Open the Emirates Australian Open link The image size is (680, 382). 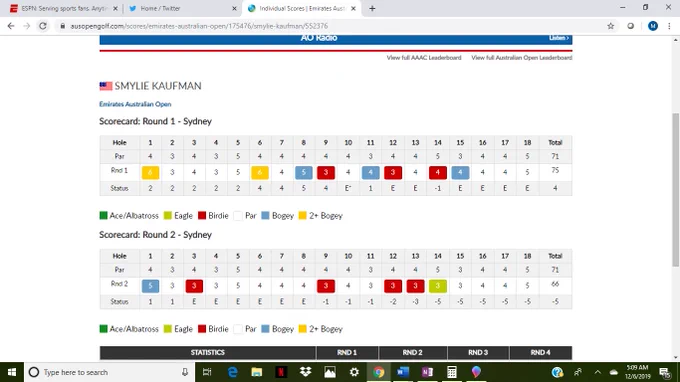point(135,104)
